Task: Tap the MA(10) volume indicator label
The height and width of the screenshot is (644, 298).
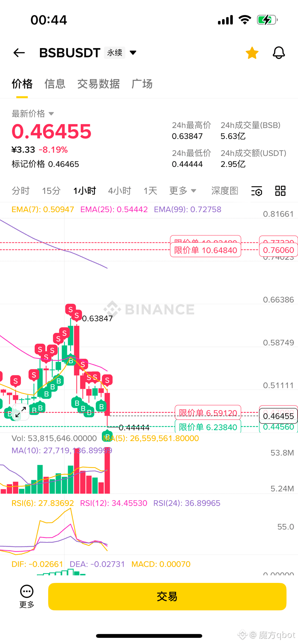Action: click(62, 450)
